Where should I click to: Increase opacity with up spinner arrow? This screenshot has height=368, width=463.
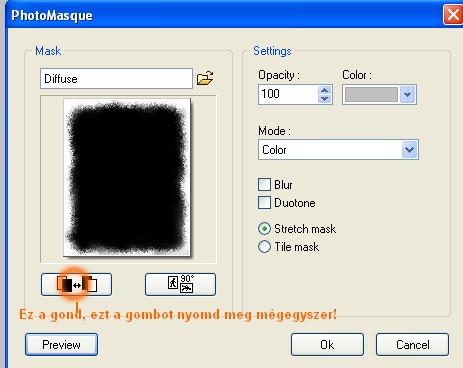(x=325, y=90)
